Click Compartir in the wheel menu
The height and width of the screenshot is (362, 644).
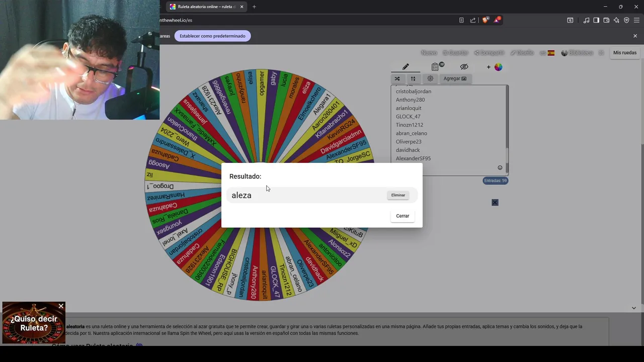pyautogui.click(x=489, y=53)
